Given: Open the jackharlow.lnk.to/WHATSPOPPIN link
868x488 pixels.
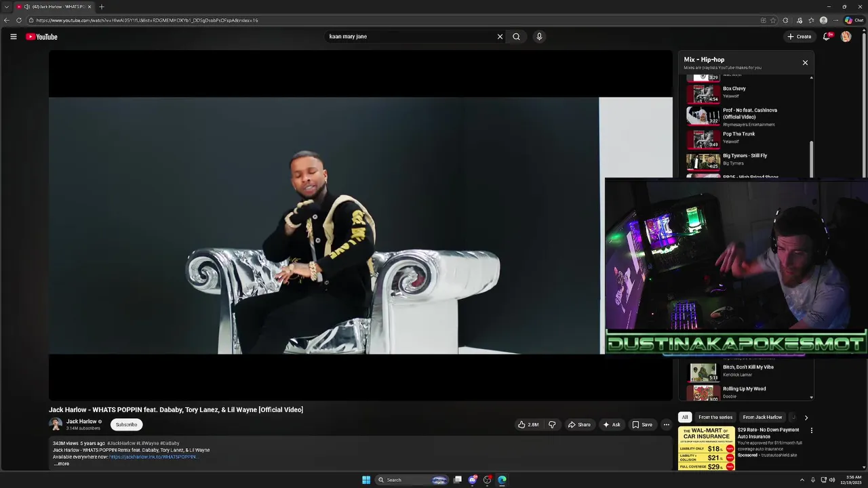Looking at the screenshot, I should 153,457.
